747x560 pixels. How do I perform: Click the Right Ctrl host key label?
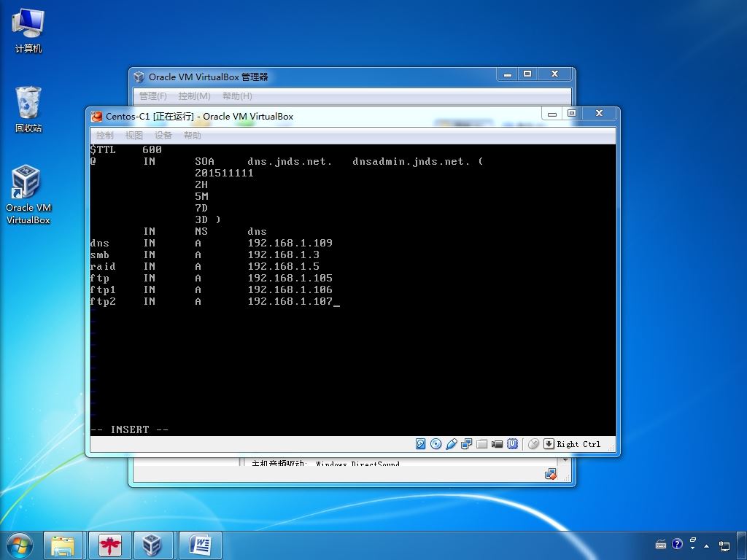578,444
